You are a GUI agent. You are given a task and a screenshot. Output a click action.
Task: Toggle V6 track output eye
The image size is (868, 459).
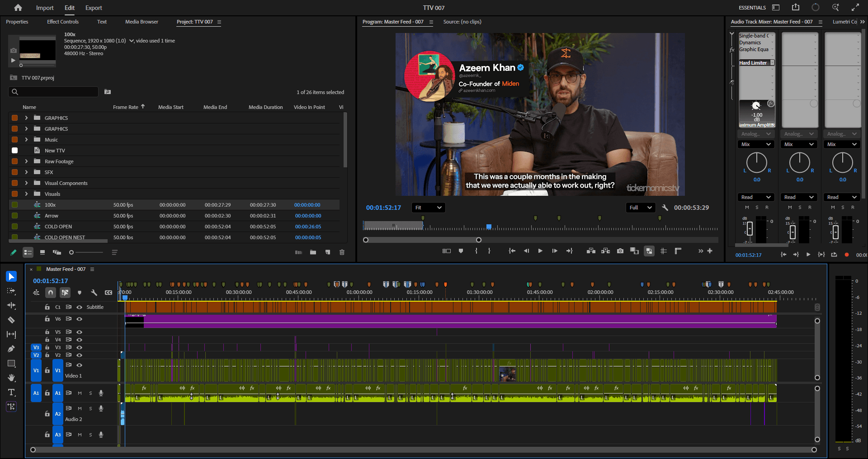pyautogui.click(x=79, y=319)
